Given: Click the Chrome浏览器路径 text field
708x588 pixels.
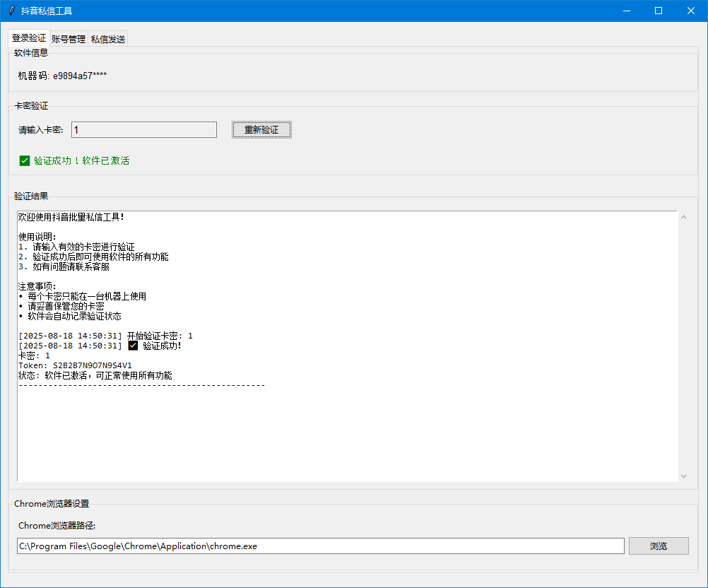Looking at the screenshot, I should click(x=321, y=546).
